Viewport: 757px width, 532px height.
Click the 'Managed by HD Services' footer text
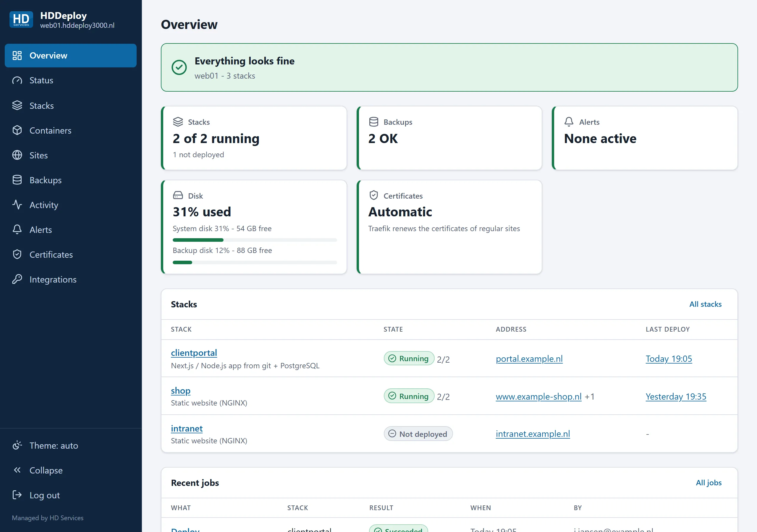[x=48, y=518]
